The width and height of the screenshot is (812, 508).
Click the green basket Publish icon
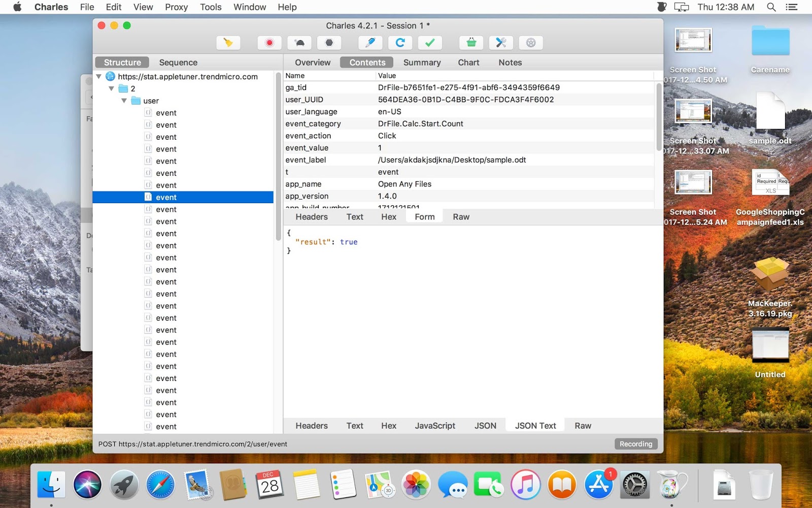tap(471, 43)
